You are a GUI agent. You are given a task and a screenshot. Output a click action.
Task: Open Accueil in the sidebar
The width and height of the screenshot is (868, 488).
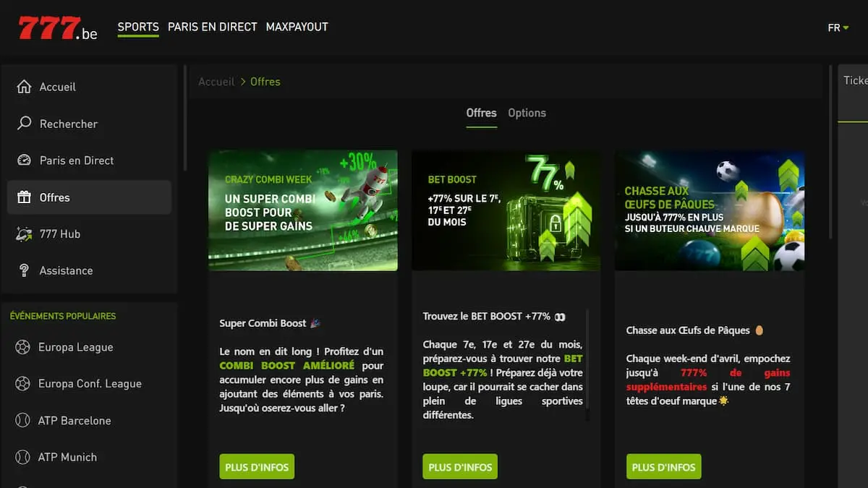pyautogui.click(x=89, y=87)
